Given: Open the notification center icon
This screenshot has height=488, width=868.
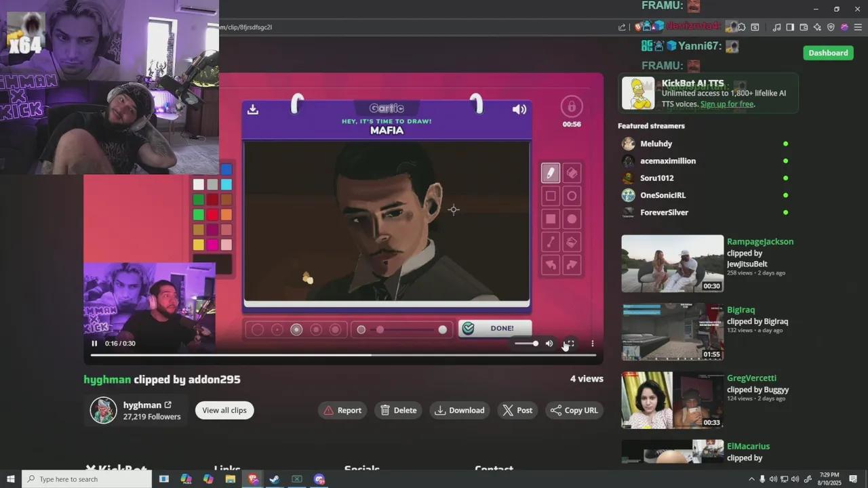Looking at the screenshot, I should point(854,479).
